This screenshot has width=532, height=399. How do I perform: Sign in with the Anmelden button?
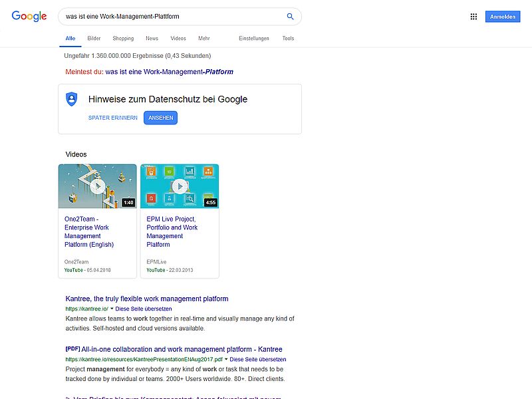coord(503,17)
